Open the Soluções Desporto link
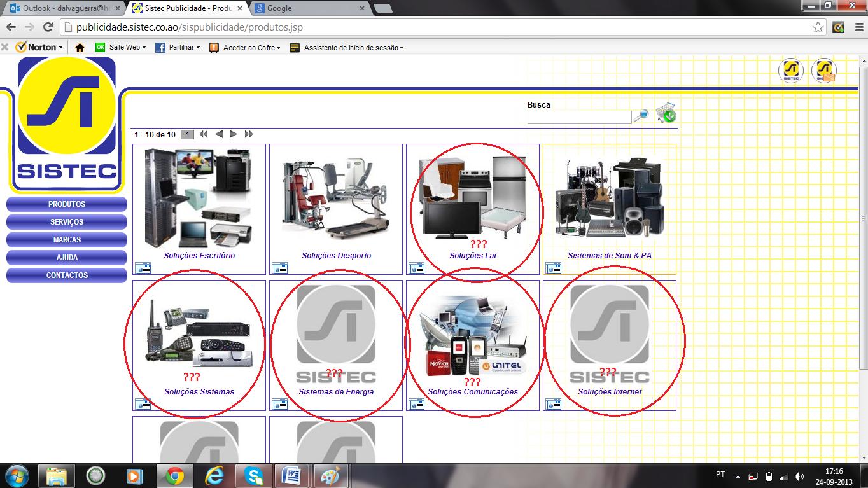This screenshot has width=868, height=488. pyautogui.click(x=336, y=256)
